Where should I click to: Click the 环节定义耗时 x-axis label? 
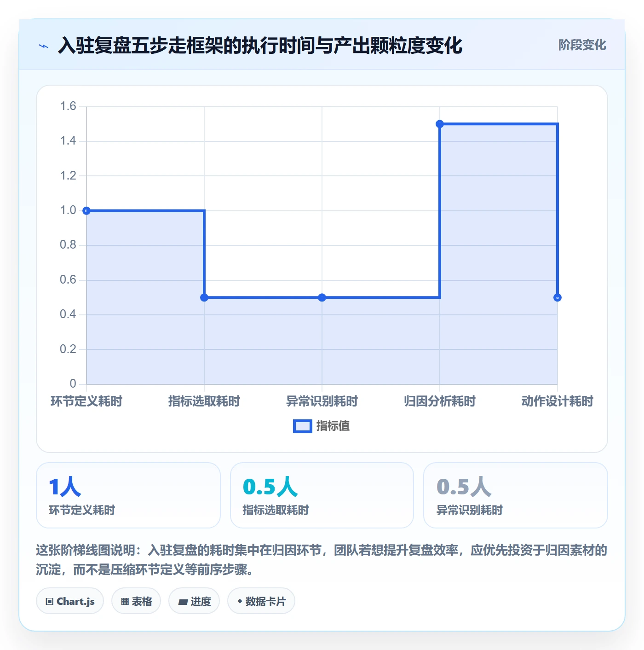[x=86, y=401]
